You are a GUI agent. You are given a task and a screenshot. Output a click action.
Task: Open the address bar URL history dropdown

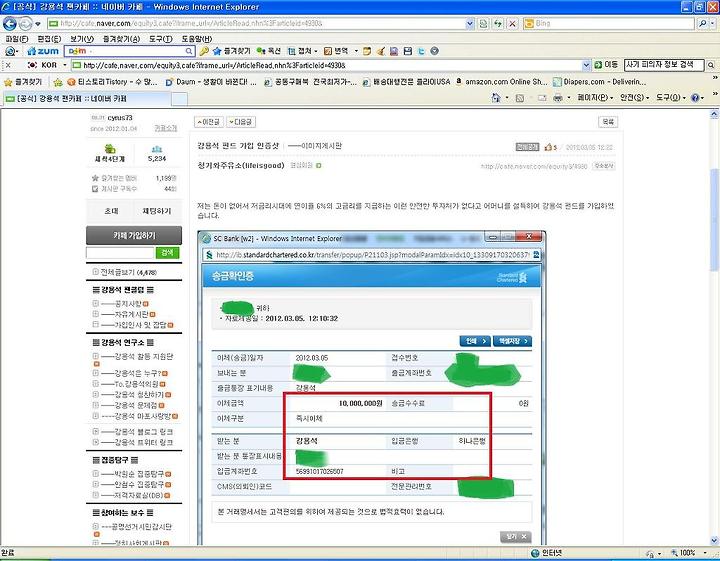click(469, 23)
